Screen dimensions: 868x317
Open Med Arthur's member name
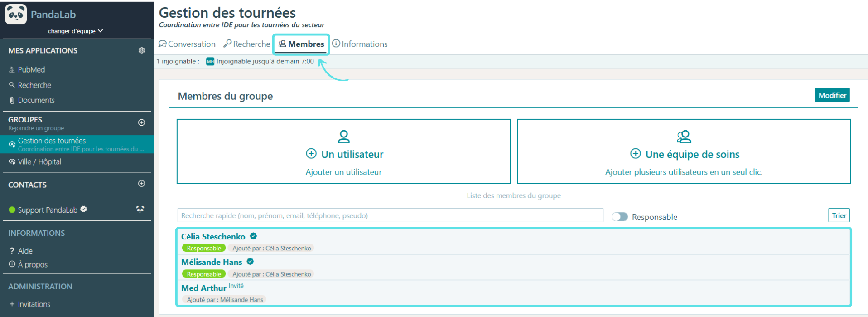[204, 288]
